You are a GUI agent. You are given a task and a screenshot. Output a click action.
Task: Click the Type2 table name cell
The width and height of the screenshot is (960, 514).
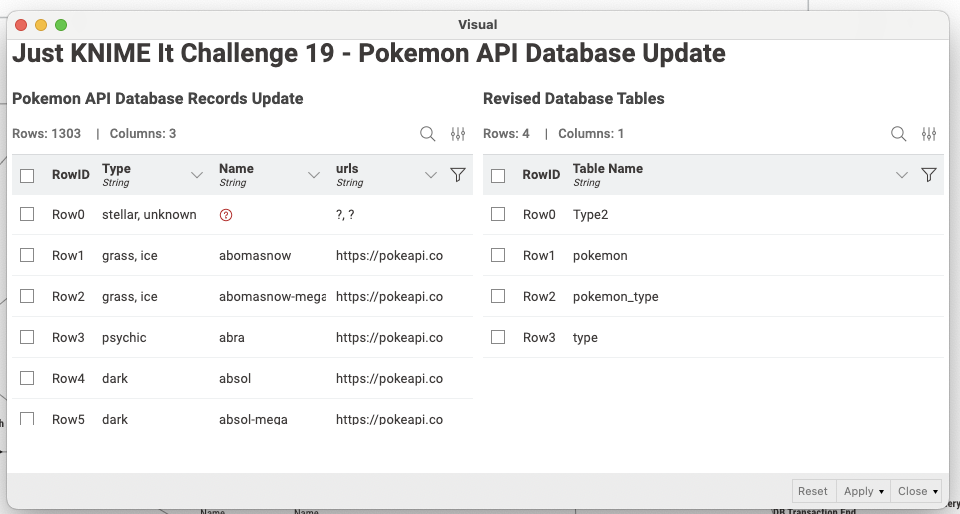point(590,215)
